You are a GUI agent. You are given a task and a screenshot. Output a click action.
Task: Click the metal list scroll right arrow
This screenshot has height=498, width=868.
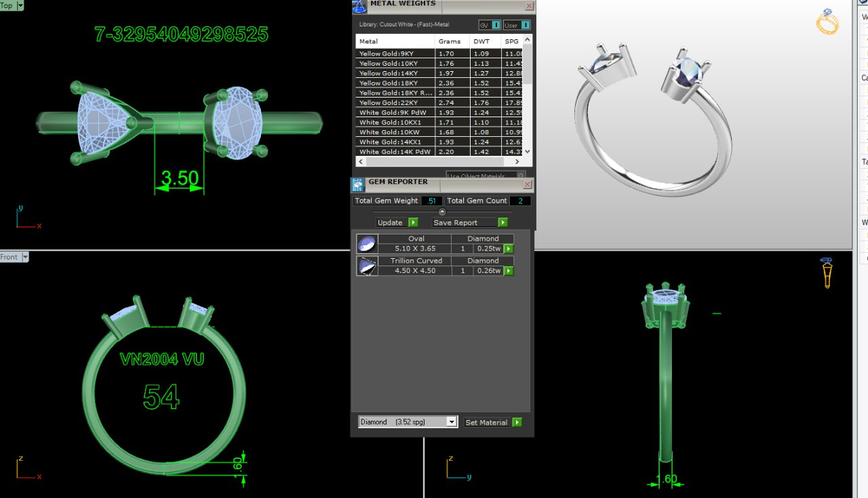[x=517, y=162]
